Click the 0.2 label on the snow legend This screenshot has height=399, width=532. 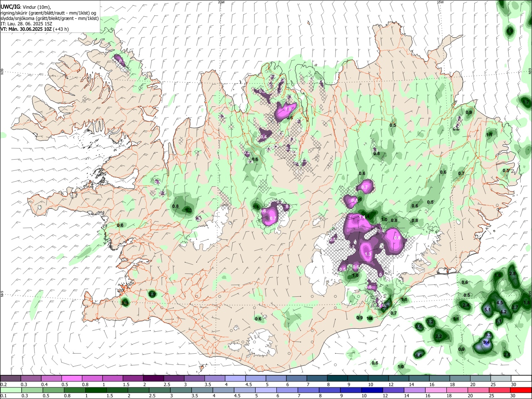(3, 384)
